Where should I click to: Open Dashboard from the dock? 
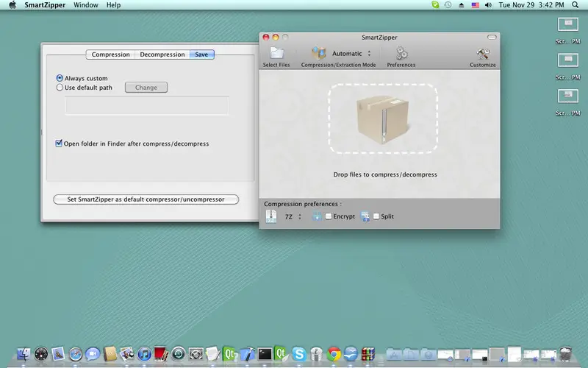point(41,354)
